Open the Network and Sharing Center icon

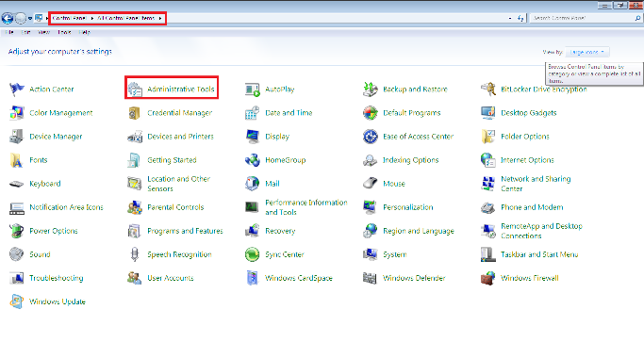487,184
